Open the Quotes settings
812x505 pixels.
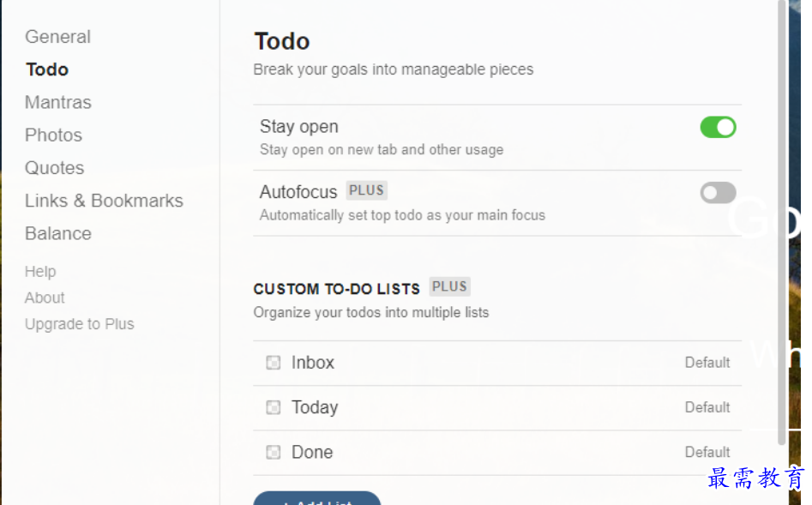click(54, 168)
